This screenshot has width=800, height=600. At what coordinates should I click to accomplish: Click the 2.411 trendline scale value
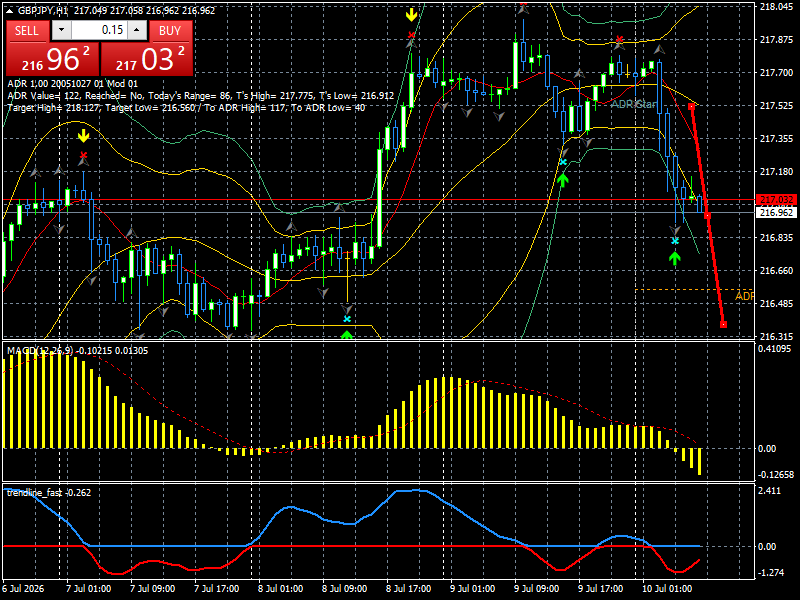coord(769,491)
